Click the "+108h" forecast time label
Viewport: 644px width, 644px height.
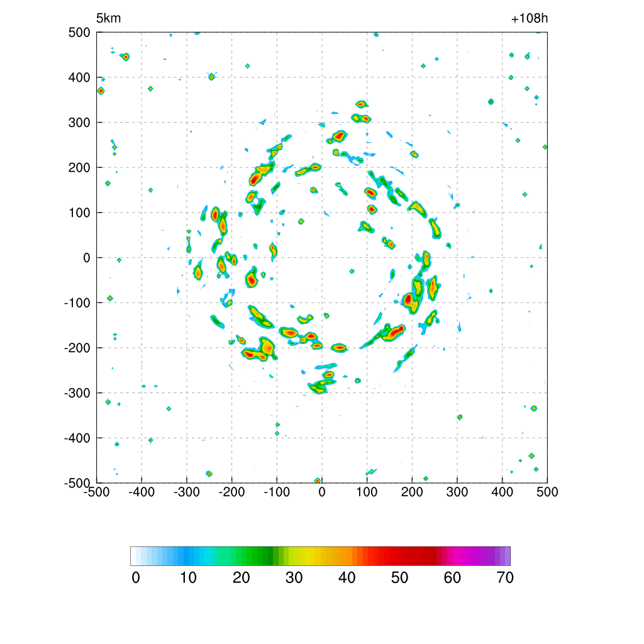point(530,18)
